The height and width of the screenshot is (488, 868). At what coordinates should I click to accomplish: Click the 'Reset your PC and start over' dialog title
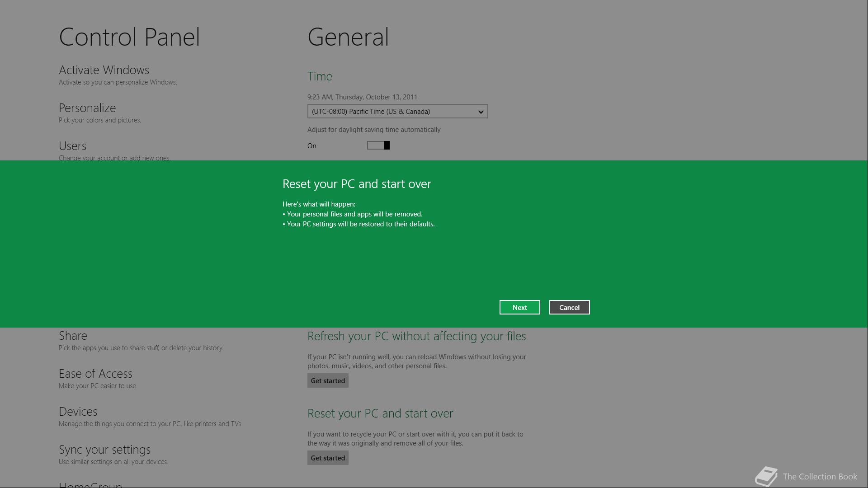coord(357,184)
